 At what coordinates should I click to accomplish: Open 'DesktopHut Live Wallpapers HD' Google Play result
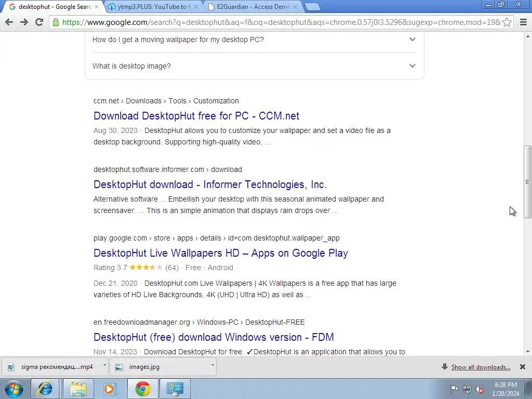pos(221,253)
